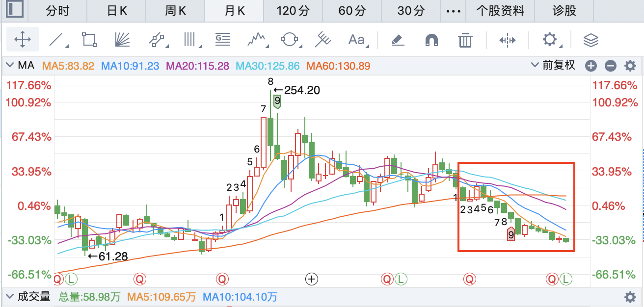The image size is (644, 307).
Task: Collapse the 成交量 volume panel
Action: (10, 297)
